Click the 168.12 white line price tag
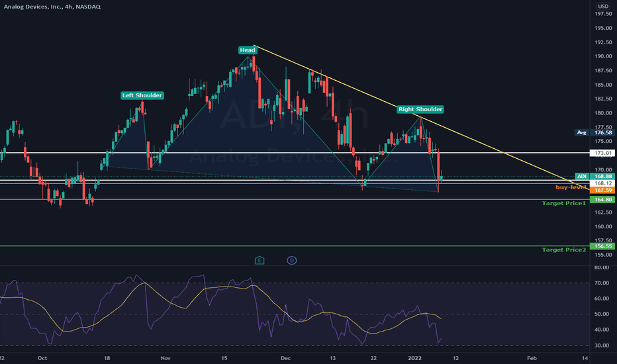 [x=602, y=183]
